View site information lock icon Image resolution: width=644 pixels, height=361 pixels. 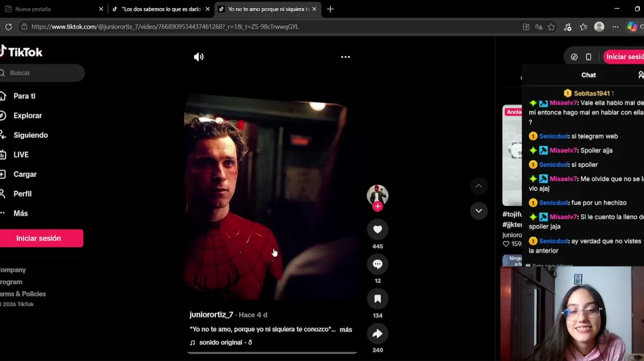(24, 27)
